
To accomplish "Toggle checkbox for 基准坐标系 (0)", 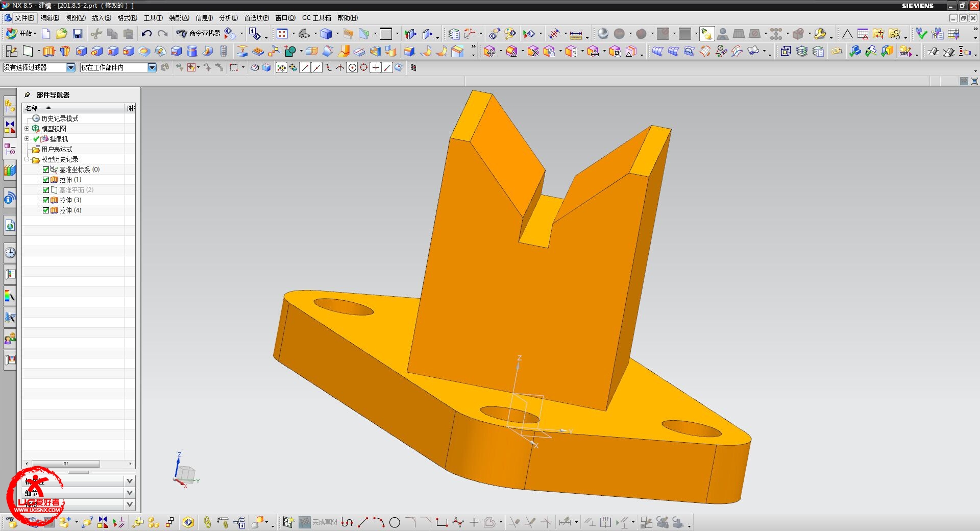I will (x=46, y=170).
